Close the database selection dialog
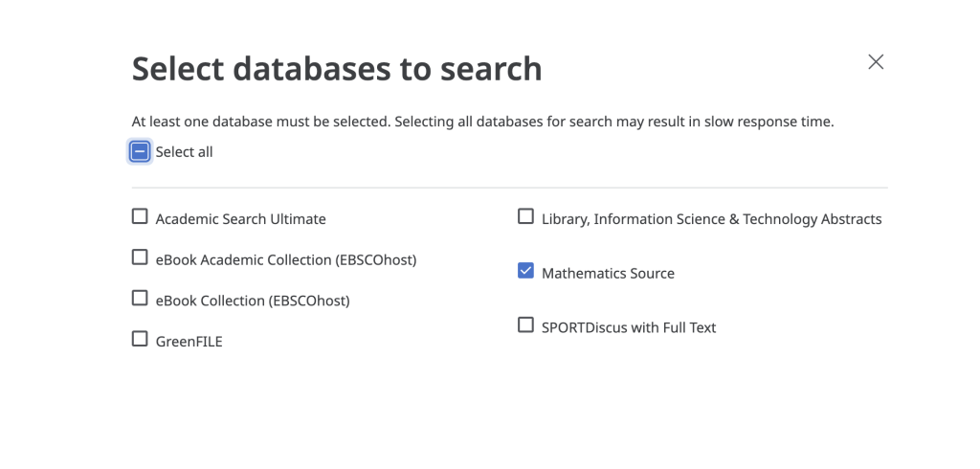Screen dimensions: 980x469 click(875, 62)
